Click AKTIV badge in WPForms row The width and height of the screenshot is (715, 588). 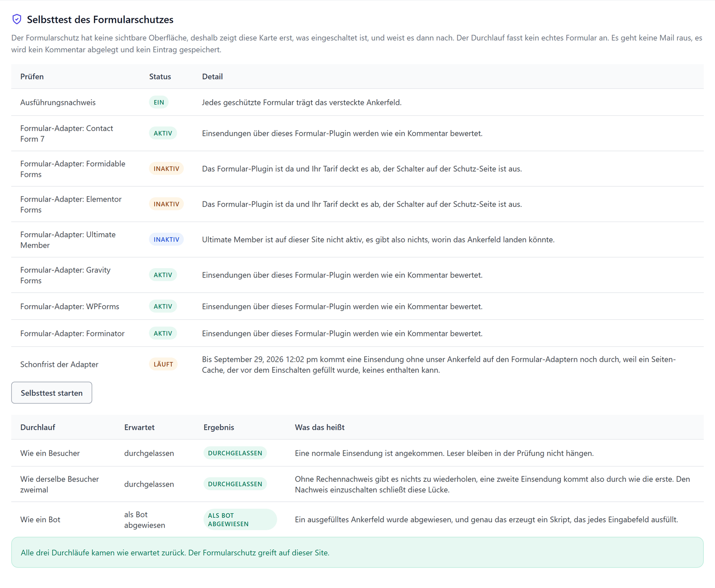tap(163, 306)
